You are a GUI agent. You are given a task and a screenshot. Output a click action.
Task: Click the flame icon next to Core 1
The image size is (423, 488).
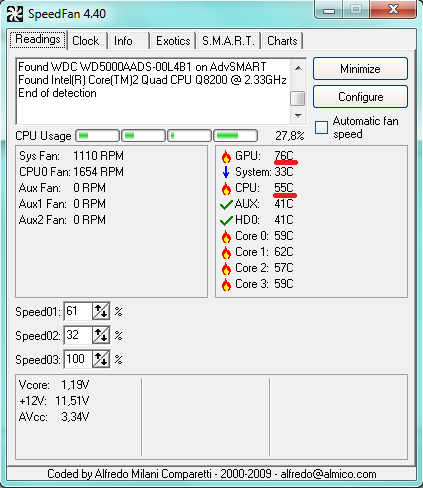click(226, 252)
